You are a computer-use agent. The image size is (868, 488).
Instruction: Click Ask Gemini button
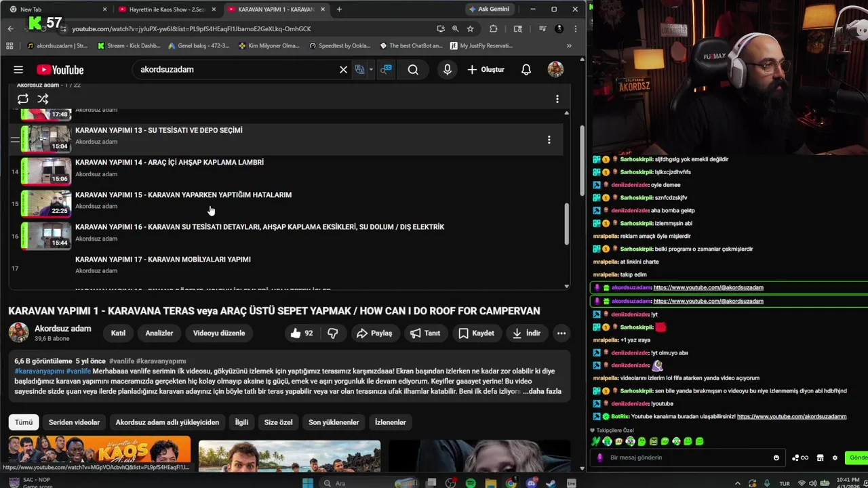coord(488,9)
